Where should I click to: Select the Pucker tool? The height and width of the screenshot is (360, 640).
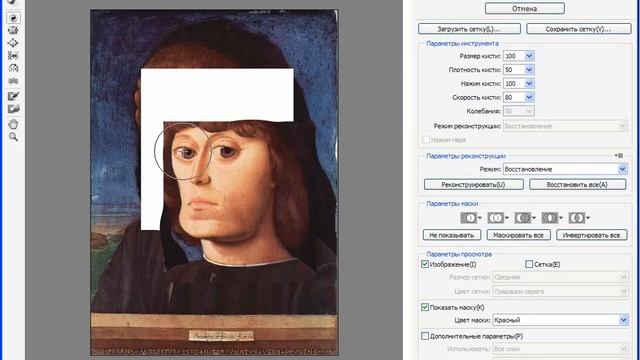click(x=13, y=30)
